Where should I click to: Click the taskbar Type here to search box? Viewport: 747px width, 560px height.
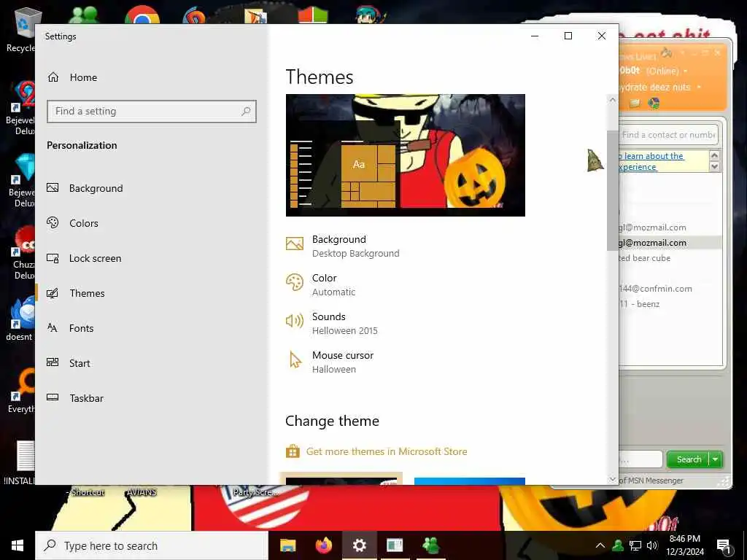[152, 545]
